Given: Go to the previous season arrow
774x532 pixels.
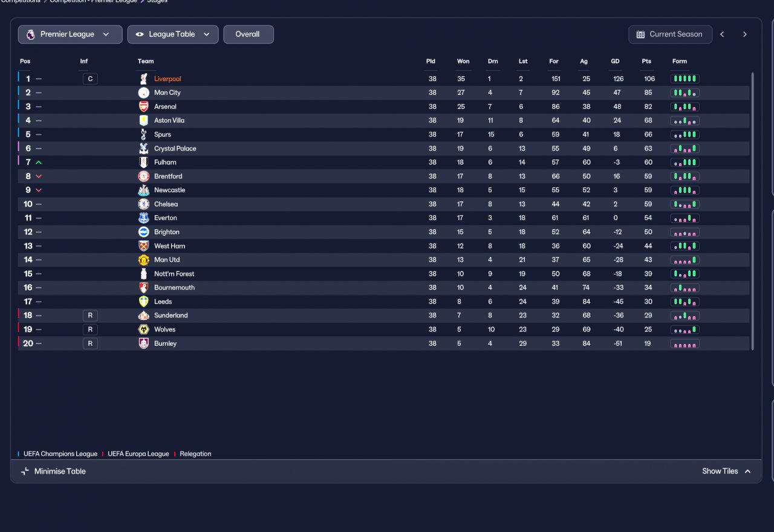Looking at the screenshot, I should tap(722, 34).
